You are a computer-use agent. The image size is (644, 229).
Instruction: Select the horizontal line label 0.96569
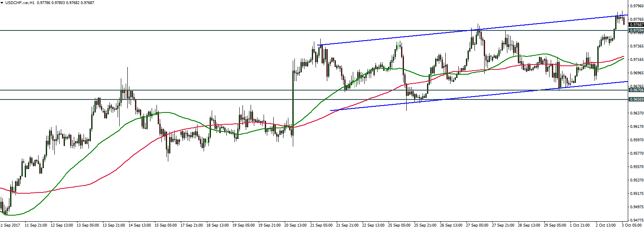(x=636, y=99)
